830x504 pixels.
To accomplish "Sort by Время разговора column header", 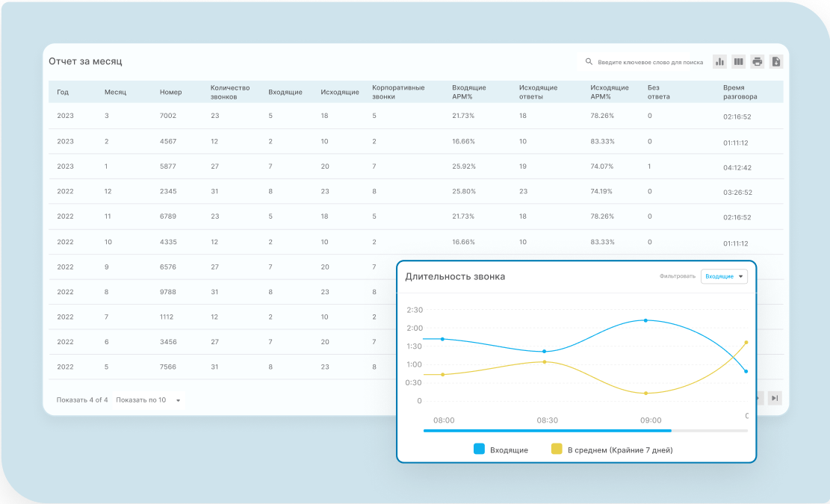I will coord(740,92).
